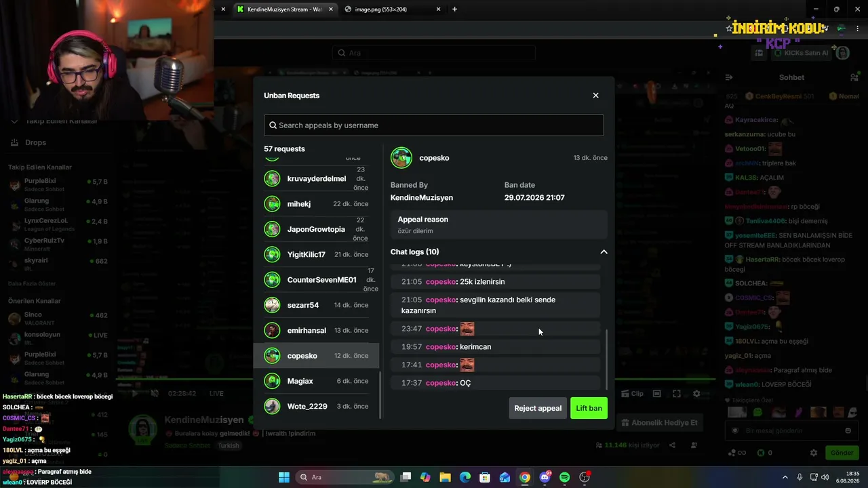
Task: Open Spotify from taskbar
Action: pos(565,477)
